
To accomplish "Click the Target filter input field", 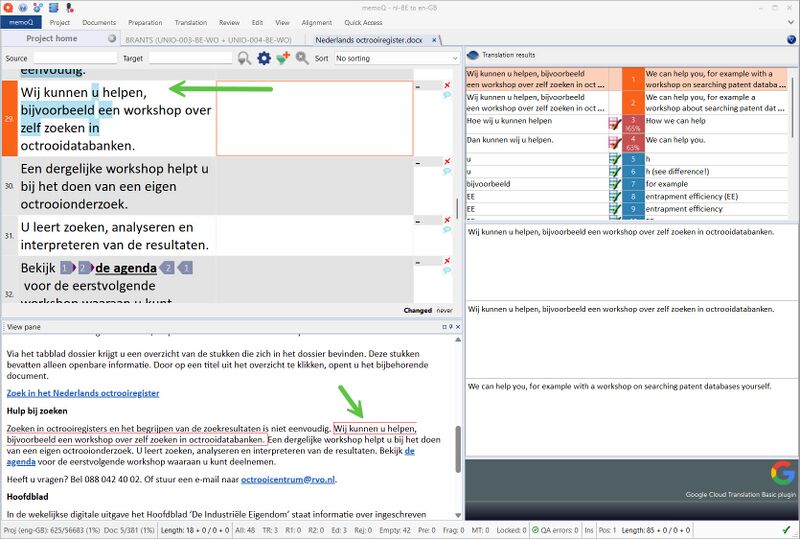I will [190, 58].
